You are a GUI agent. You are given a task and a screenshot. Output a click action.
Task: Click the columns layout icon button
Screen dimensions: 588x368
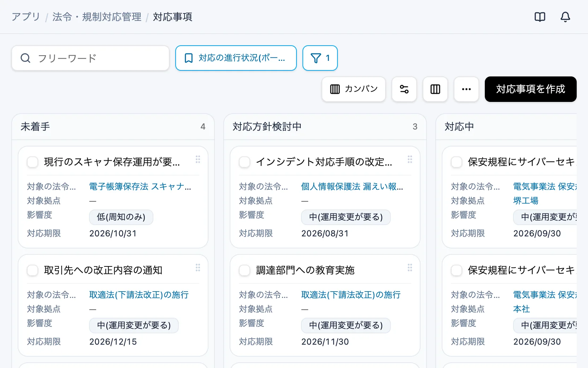tap(435, 89)
